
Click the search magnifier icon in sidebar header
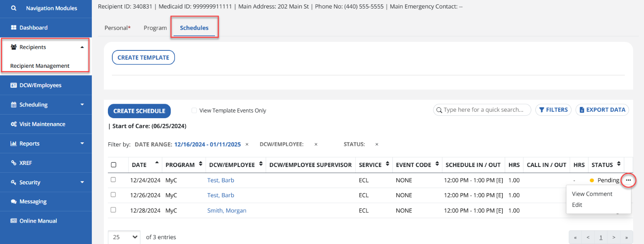pos(14,8)
